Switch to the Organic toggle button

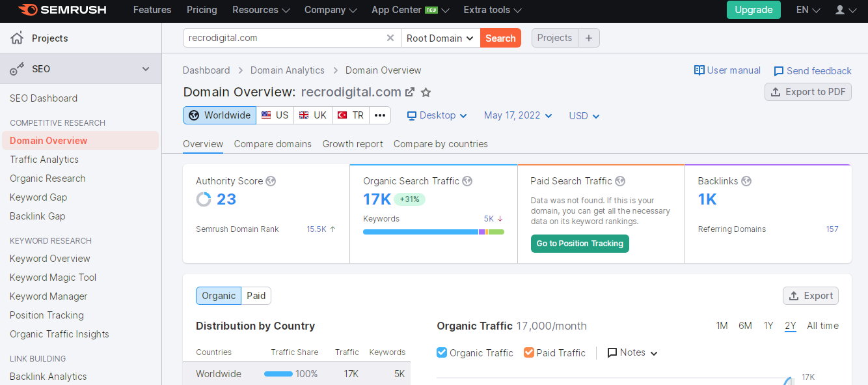pyautogui.click(x=219, y=296)
